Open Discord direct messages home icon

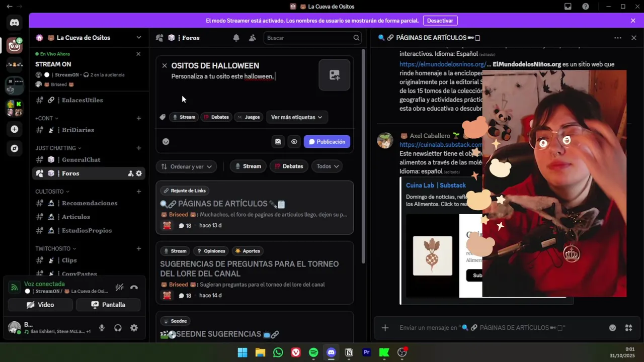click(x=15, y=23)
